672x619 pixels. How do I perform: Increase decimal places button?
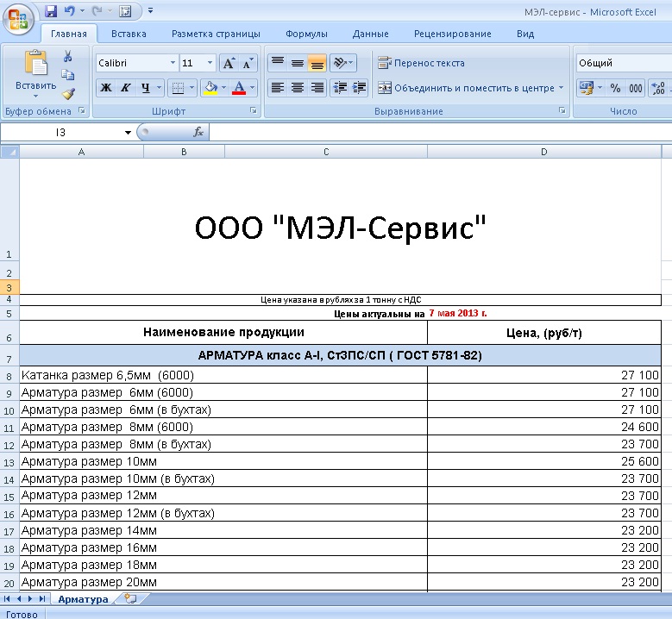point(658,88)
